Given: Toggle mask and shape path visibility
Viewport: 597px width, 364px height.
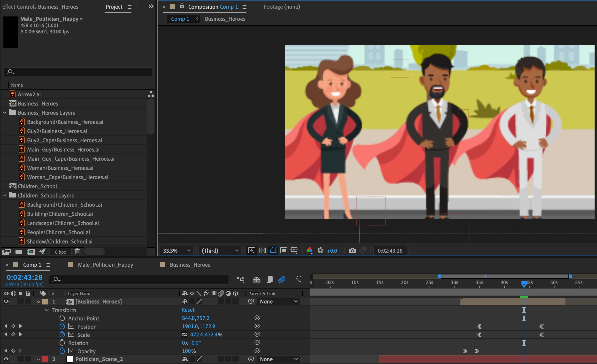Looking at the screenshot, I should click(273, 250).
